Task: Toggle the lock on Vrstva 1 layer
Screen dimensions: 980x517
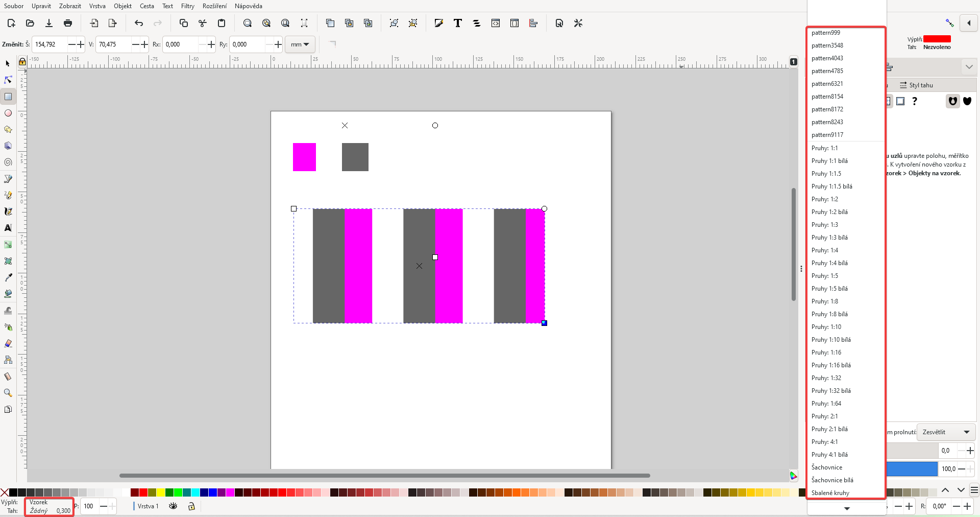Action: (191, 506)
